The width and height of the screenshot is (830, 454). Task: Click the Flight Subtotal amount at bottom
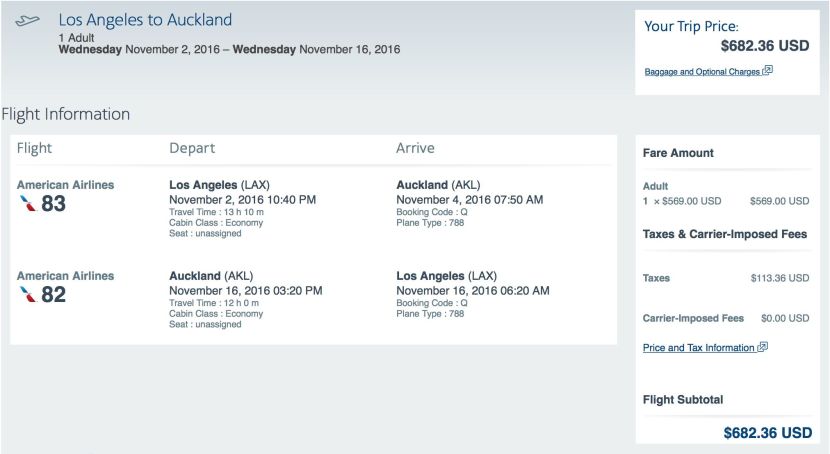768,433
